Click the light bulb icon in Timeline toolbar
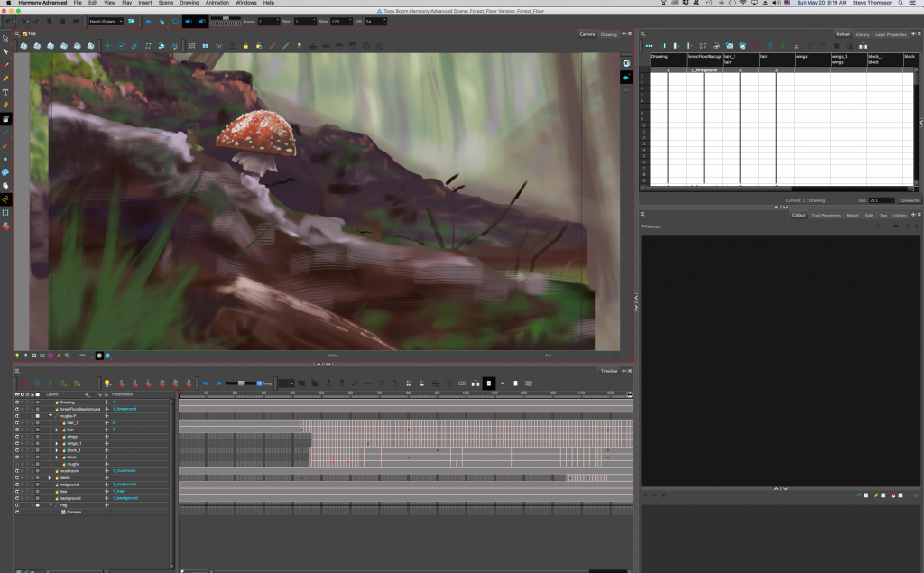The height and width of the screenshot is (573, 924). click(106, 384)
